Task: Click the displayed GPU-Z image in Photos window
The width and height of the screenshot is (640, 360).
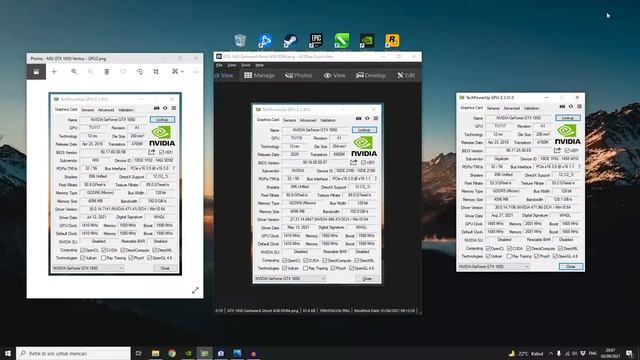Action: (x=115, y=184)
